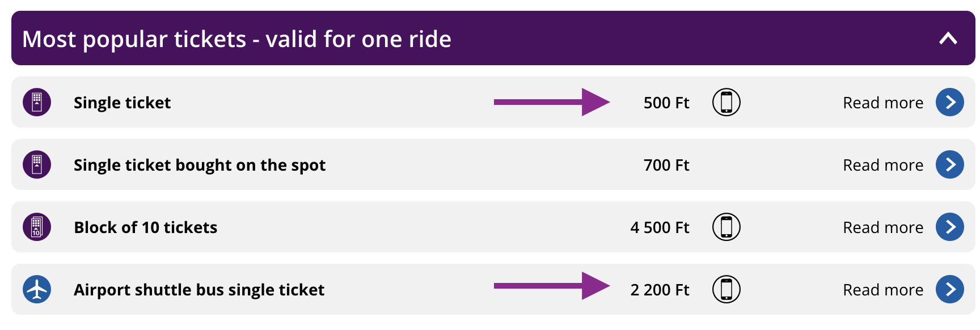This screenshot has height=330, width=980.
Task: Click the ticket icon for Single ticket bought on the spot
Action: 37,164
